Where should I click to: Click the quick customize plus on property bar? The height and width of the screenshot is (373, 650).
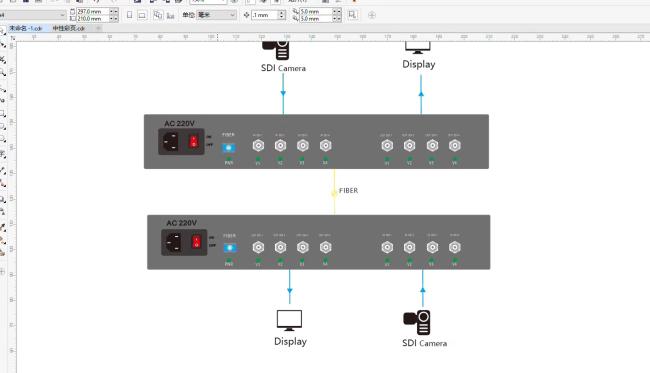(372, 15)
